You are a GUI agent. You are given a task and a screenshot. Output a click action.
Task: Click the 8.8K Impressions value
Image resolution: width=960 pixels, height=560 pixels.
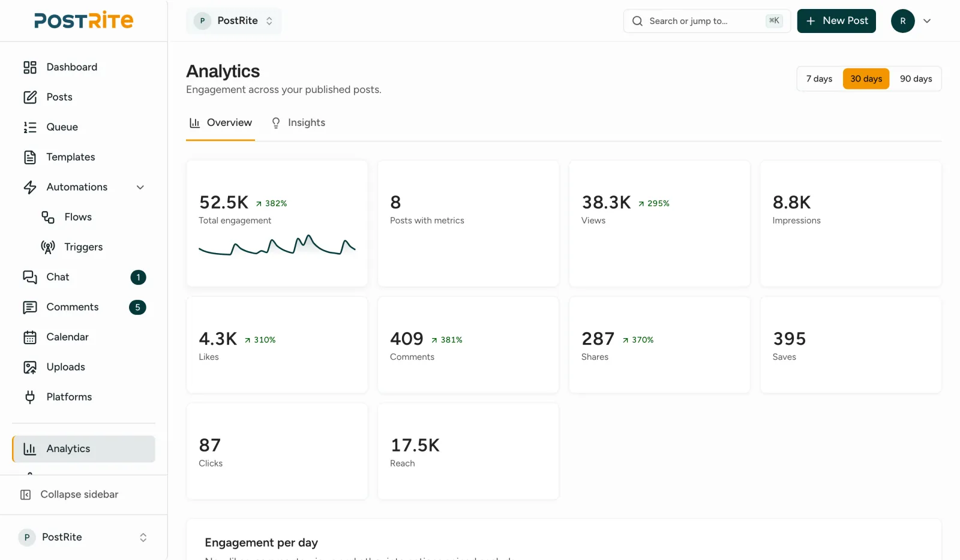point(791,203)
